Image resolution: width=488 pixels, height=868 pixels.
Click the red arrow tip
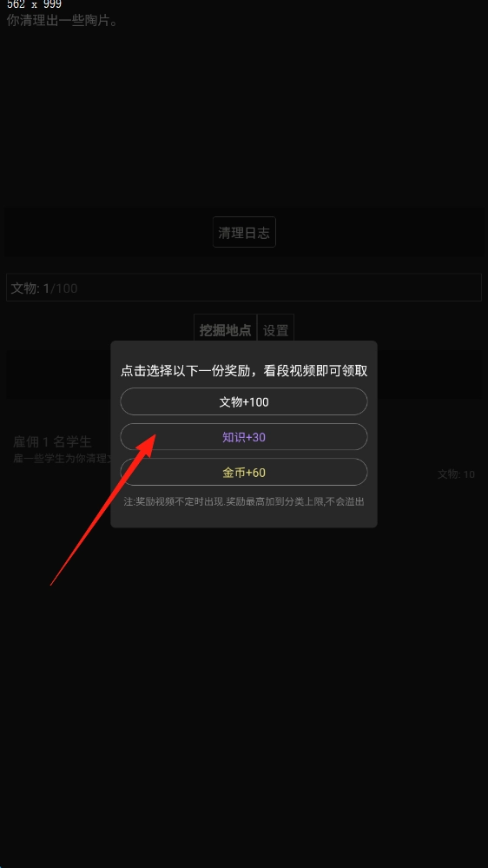pyautogui.click(x=154, y=434)
